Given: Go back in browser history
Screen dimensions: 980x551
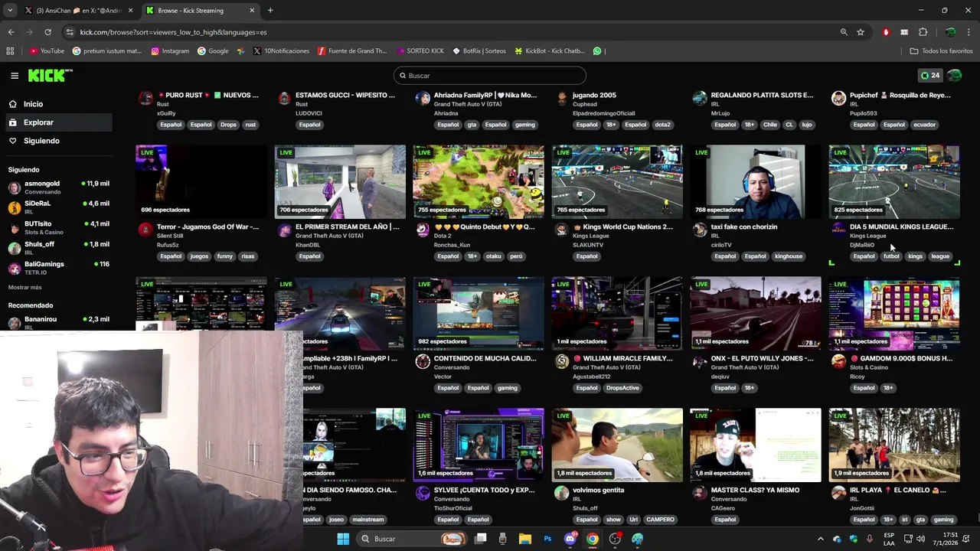Looking at the screenshot, I should click(x=11, y=32).
